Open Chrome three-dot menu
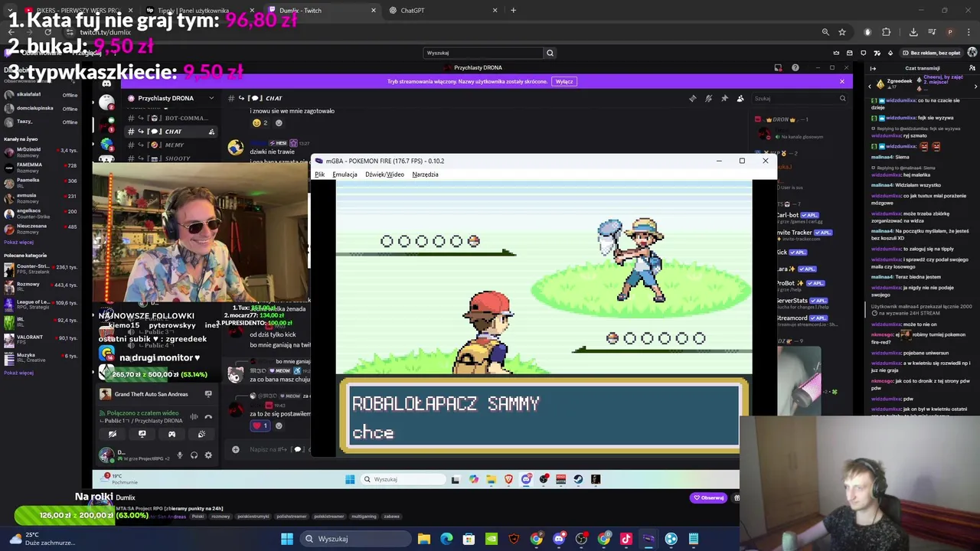Viewport: 980px width, 551px height. point(968,32)
